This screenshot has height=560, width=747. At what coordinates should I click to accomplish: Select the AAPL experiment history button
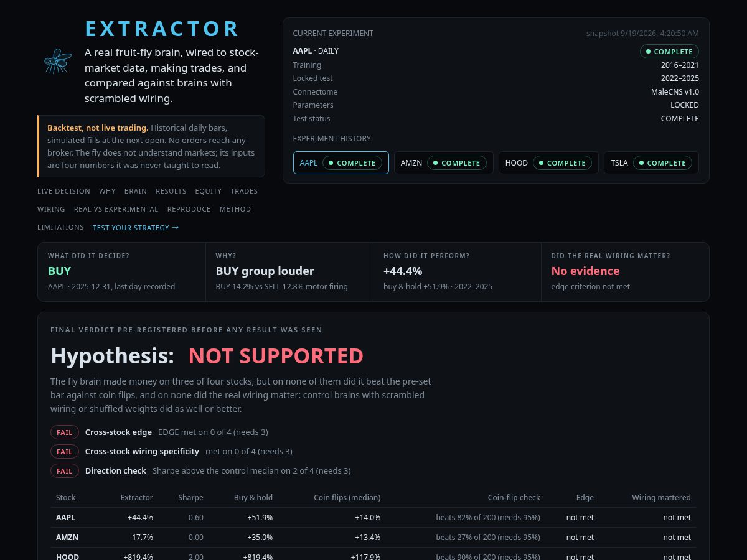click(341, 163)
